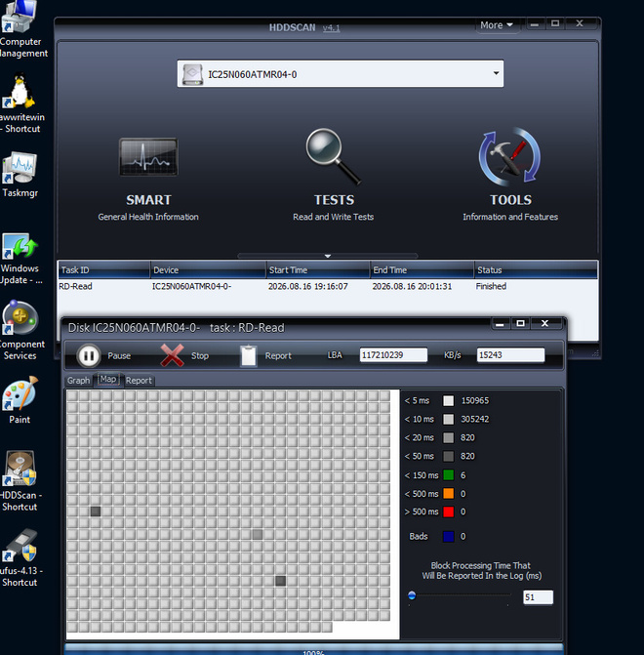This screenshot has height=655, width=644.
Task: Click the Pause button icon
Action: [x=89, y=355]
